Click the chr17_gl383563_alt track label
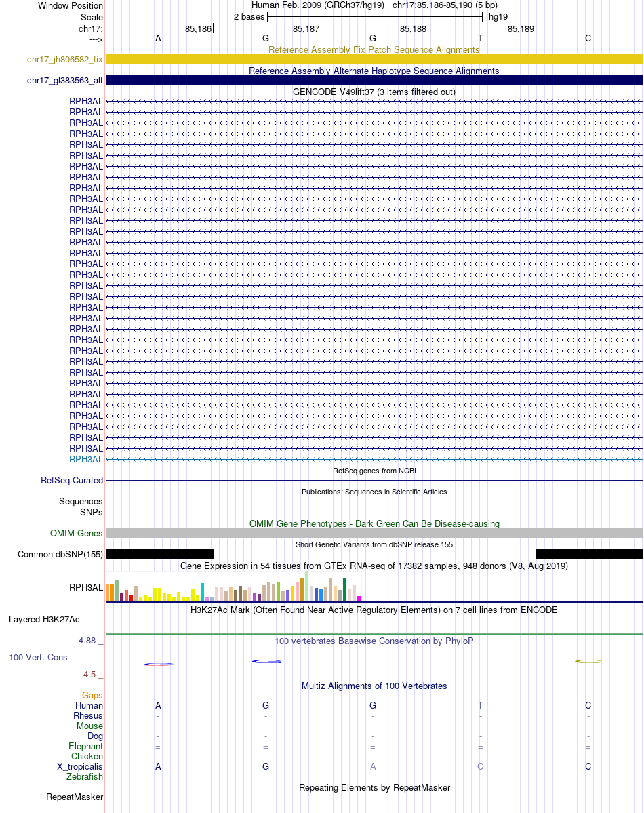The width and height of the screenshot is (644, 813). pos(65,81)
